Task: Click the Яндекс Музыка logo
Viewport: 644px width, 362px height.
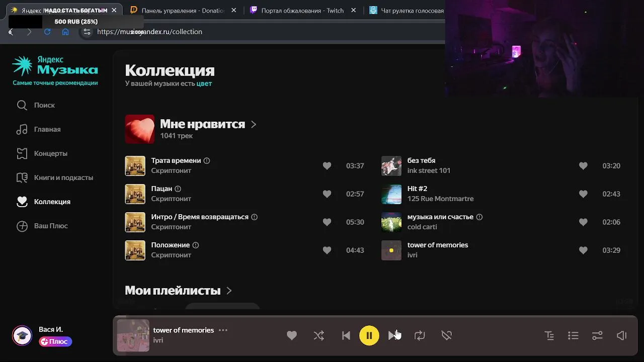Action: [x=55, y=66]
